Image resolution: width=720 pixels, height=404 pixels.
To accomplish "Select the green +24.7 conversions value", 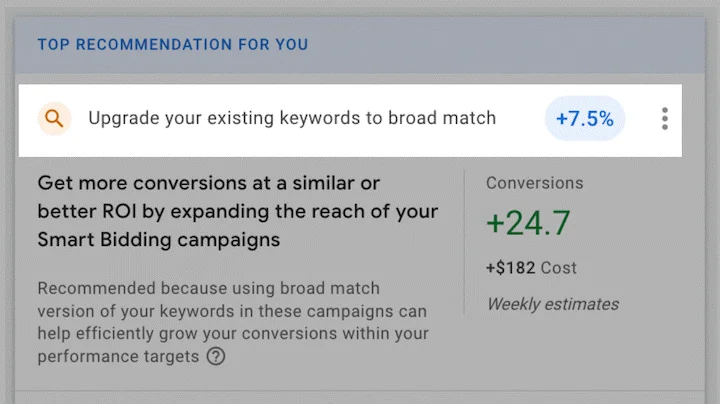I will [x=528, y=225].
